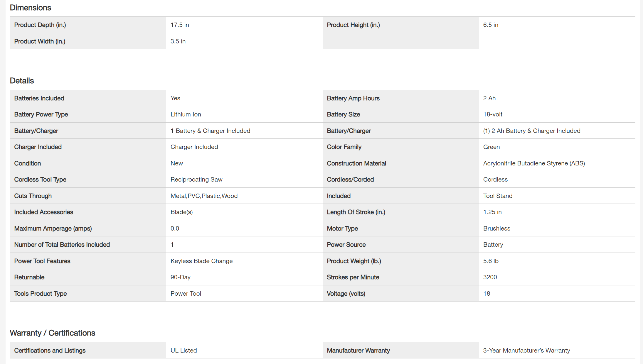
Task: Select the Cuts Through label
Action: tap(33, 196)
